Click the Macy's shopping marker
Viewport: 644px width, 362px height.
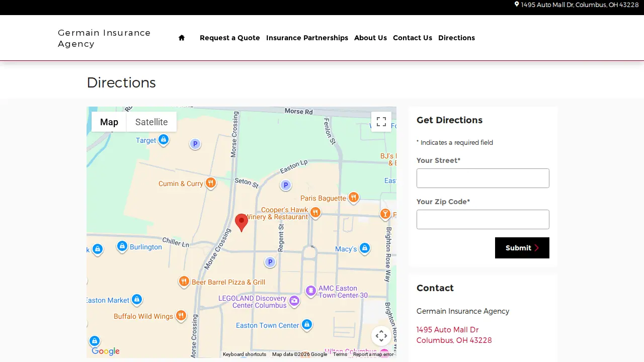(x=365, y=248)
